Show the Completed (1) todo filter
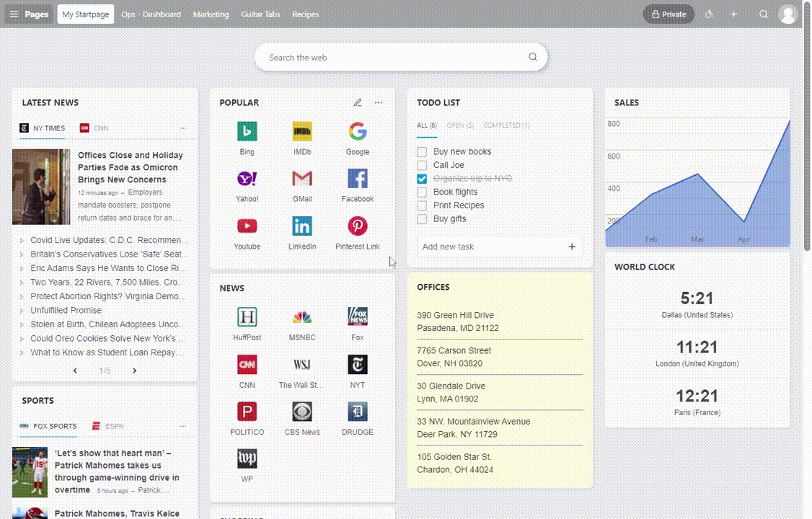 (x=506, y=125)
